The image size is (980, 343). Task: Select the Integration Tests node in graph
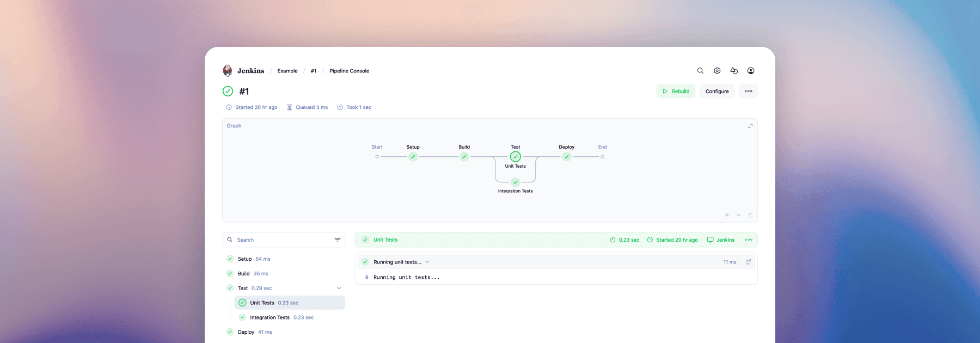click(x=515, y=182)
